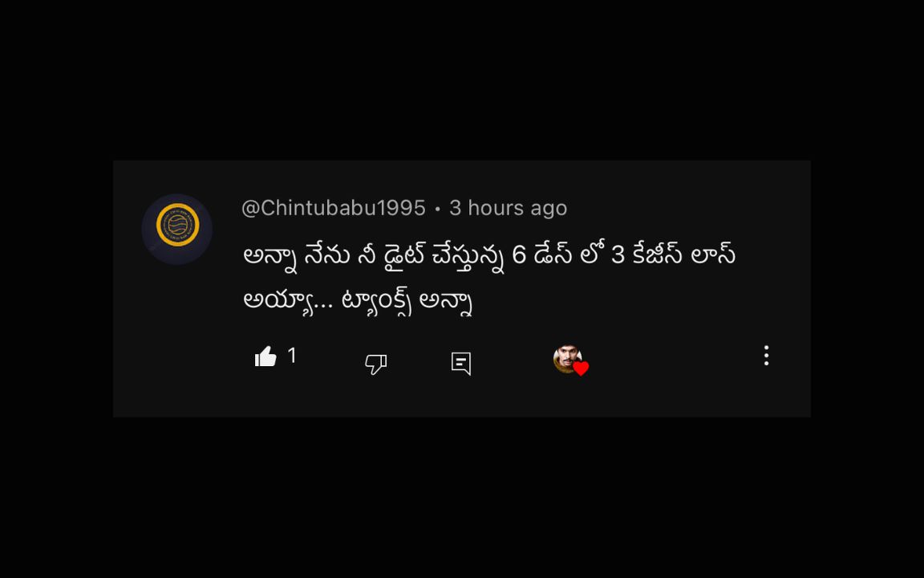The height and width of the screenshot is (578, 924).
Task: Toggle like on Chintubabu1995's comment
Action: [x=265, y=356]
